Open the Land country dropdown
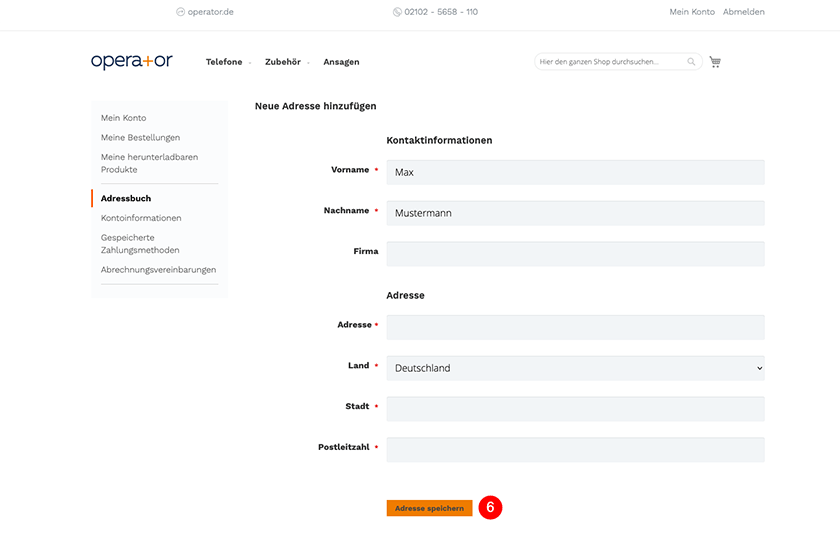This screenshot has height=538, width=840. click(x=575, y=368)
